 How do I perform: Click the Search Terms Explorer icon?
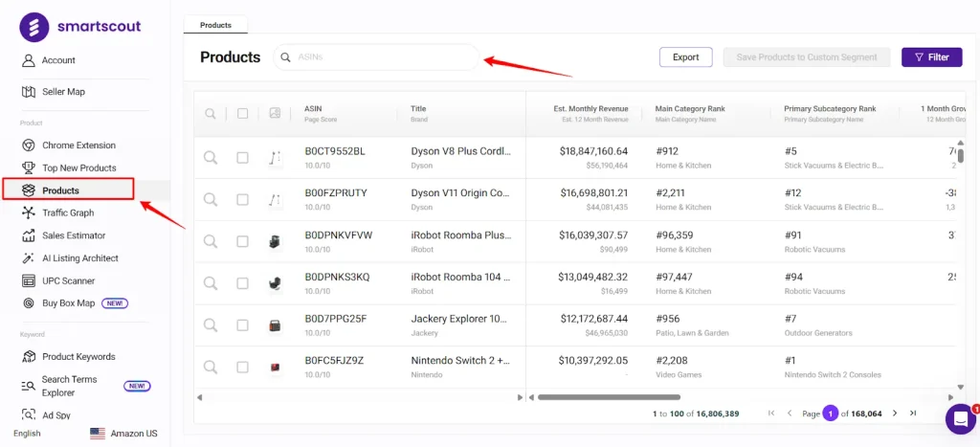tap(28, 386)
